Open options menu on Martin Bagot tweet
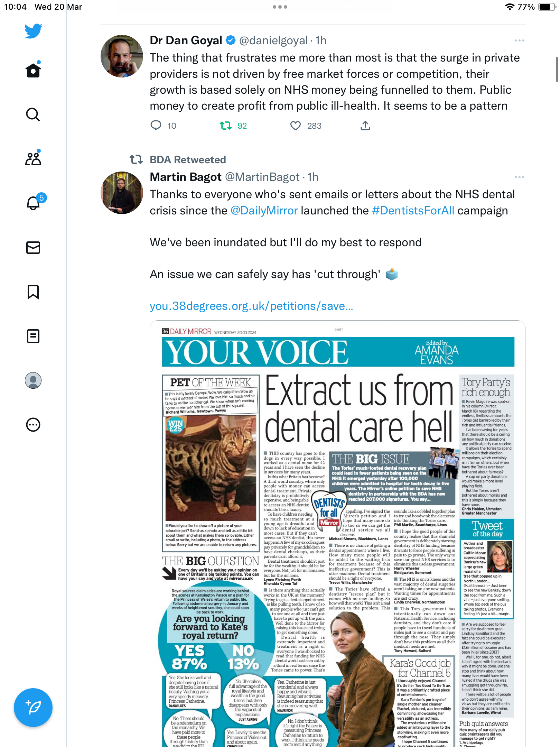Screen dimensions: 560x747 coord(520,177)
